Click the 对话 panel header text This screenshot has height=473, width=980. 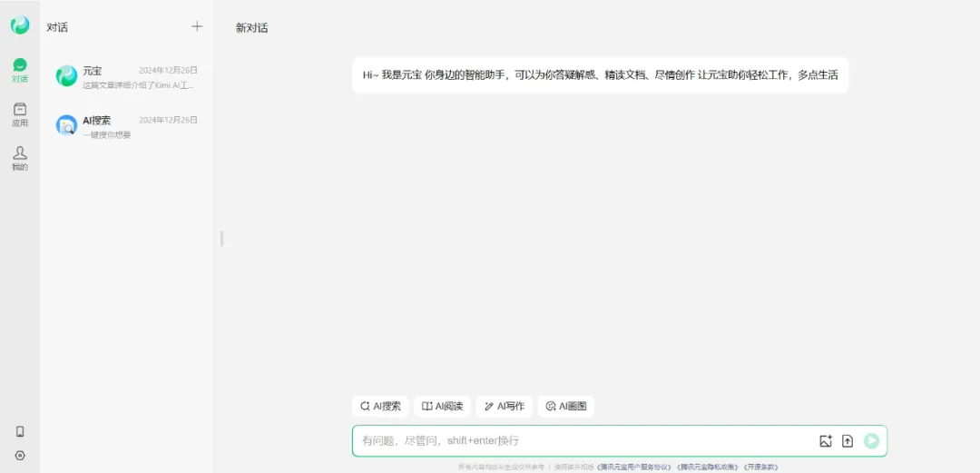coord(57,27)
